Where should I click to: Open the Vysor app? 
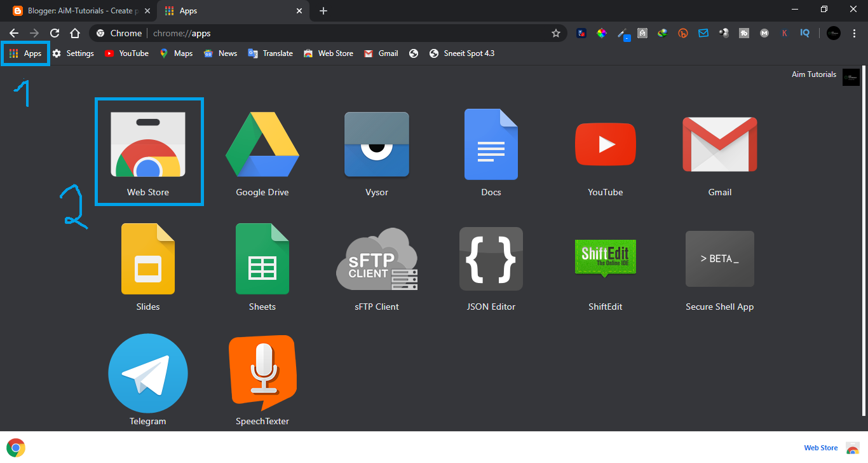pyautogui.click(x=377, y=144)
